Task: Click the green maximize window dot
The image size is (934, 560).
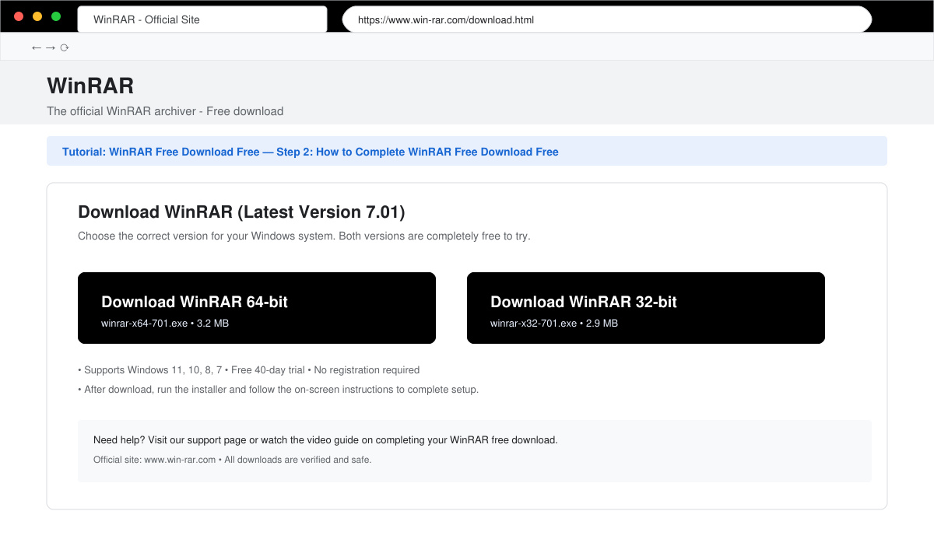Action: 56,16
